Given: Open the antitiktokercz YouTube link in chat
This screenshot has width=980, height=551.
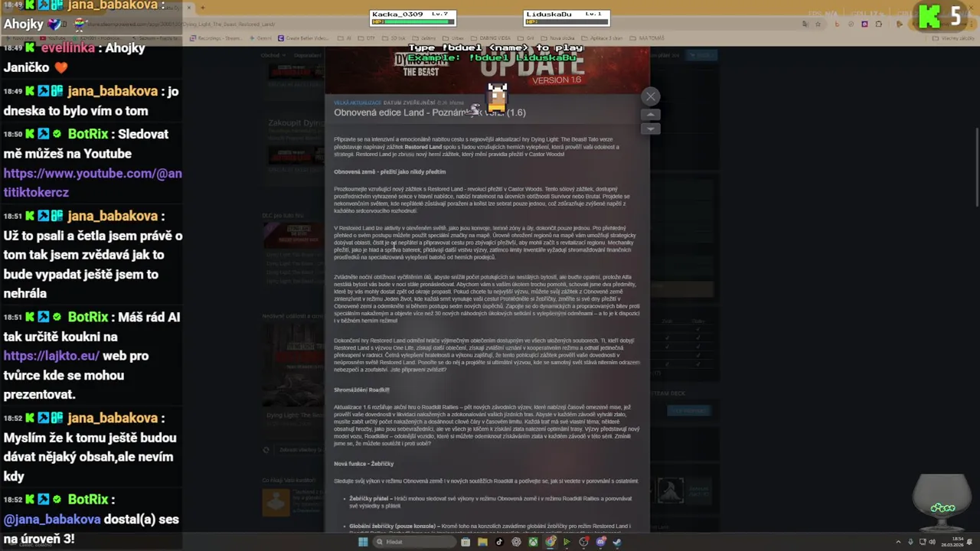Looking at the screenshot, I should click(93, 183).
